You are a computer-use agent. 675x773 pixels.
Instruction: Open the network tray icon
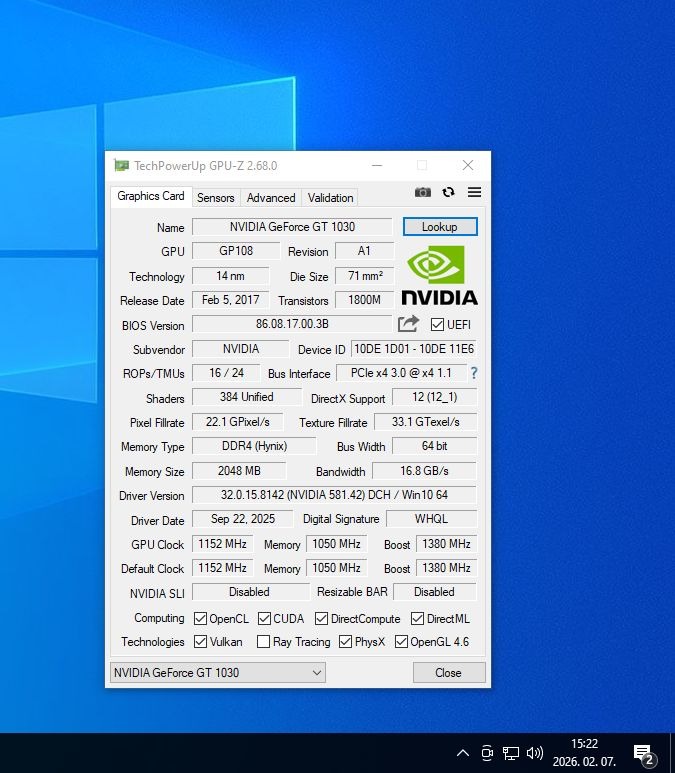pos(511,753)
